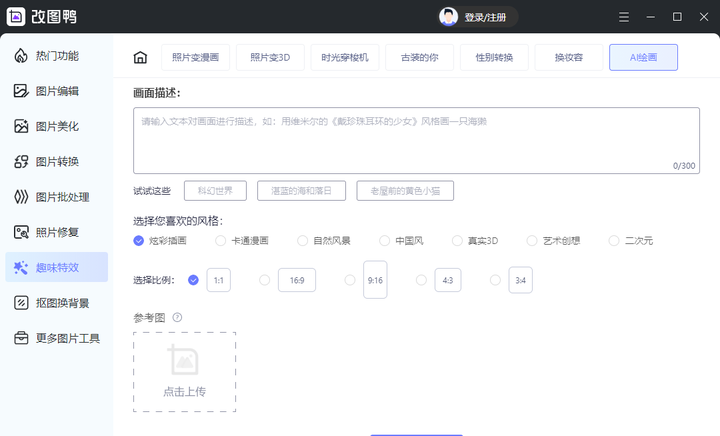Click the 图片转换 sidebar icon
The height and width of the screenshot is (436, 720).
click(21, 162)
